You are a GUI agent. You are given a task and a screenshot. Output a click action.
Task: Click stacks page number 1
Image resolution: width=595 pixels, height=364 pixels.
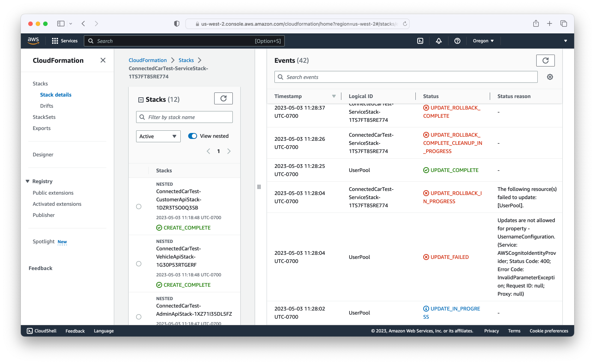pos(219,151)
